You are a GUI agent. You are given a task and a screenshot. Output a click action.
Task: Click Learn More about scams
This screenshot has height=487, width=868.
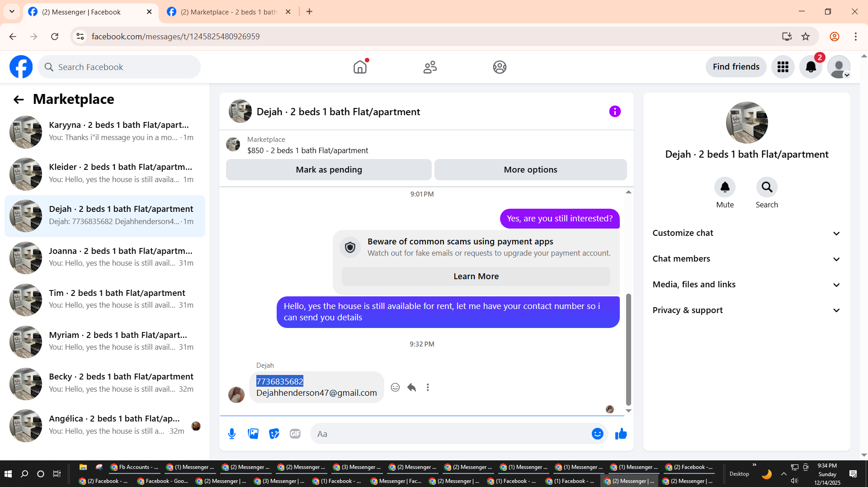[476, 276]
